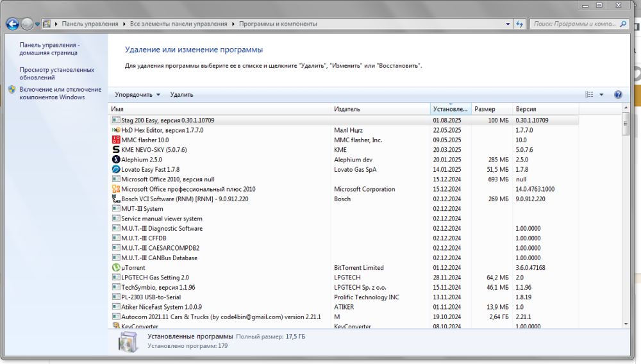Select the HxD Hex Editor icon
Image resolution: width=641 pixels, height=364 pixels.
tap(116, 130)
